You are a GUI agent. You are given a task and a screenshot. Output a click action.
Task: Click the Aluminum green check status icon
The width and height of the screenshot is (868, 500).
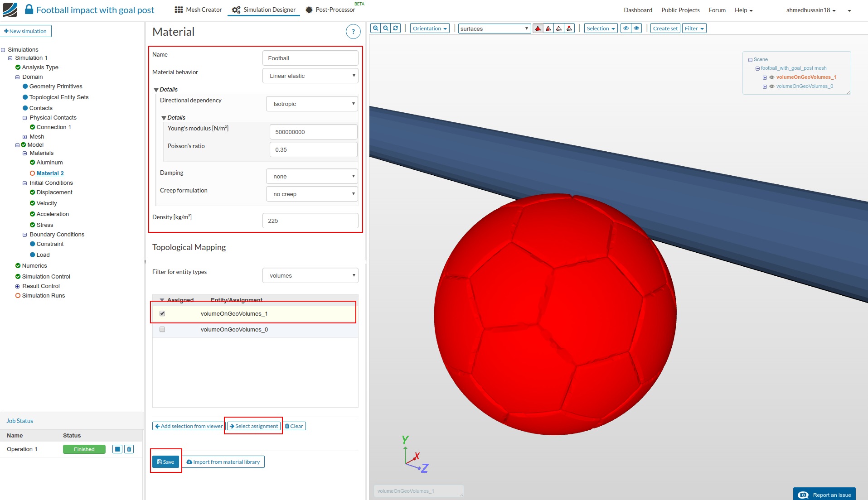pyautogui.click(x=32, y=163)
